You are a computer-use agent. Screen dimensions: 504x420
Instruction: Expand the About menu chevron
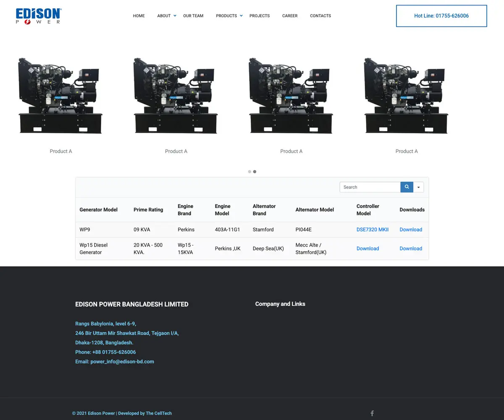tap(175, 16)
